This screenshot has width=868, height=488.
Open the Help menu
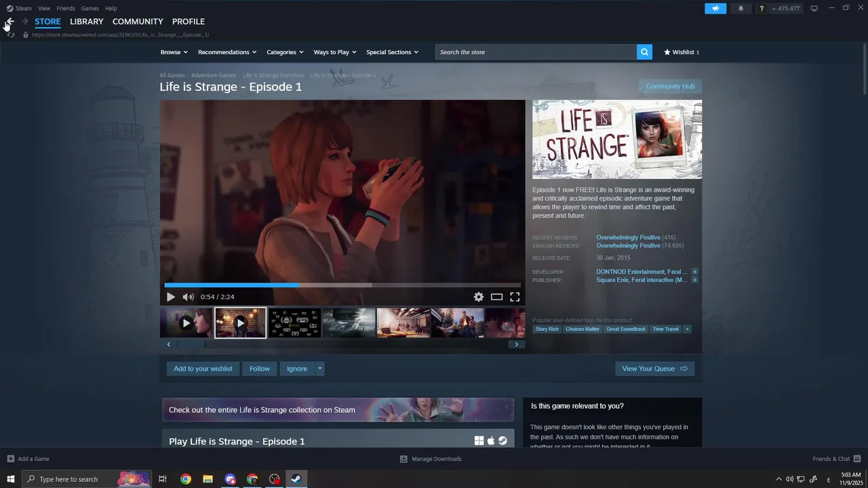pos(111,8)
